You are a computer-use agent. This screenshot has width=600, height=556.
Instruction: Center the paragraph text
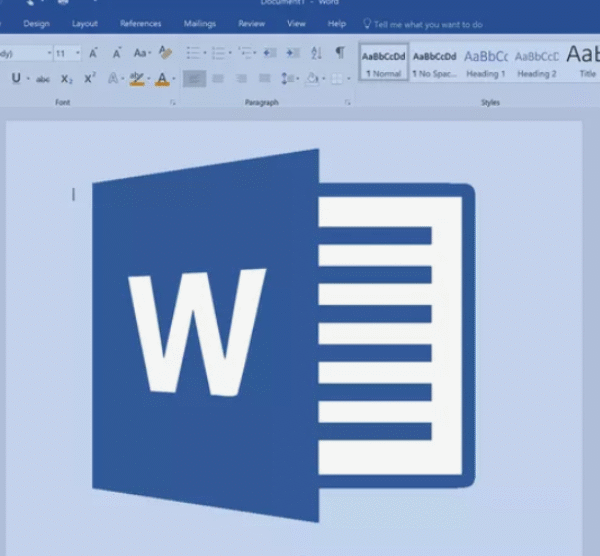coord(218,79)
